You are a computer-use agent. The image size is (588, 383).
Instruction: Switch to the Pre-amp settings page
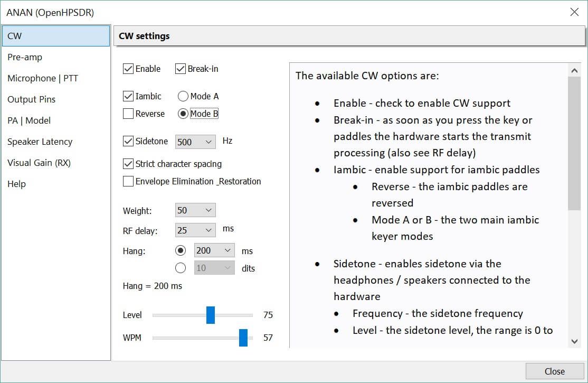tap(25, 57)
